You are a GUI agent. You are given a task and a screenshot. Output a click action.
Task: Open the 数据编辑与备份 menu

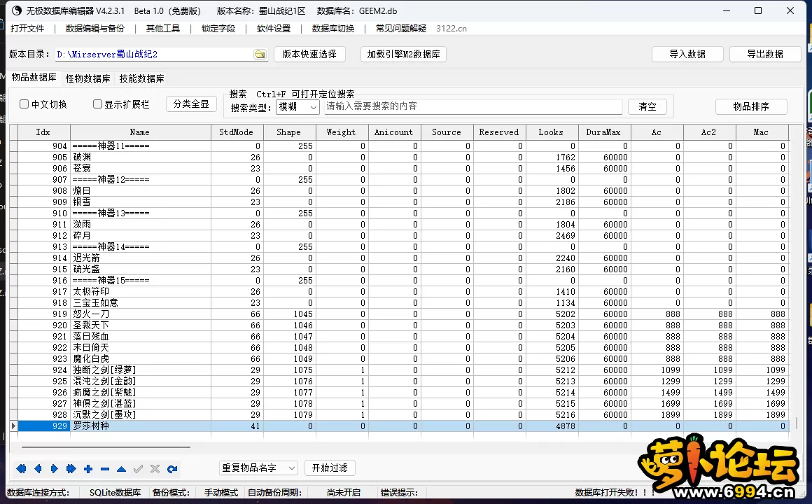(x=95, y=29)
